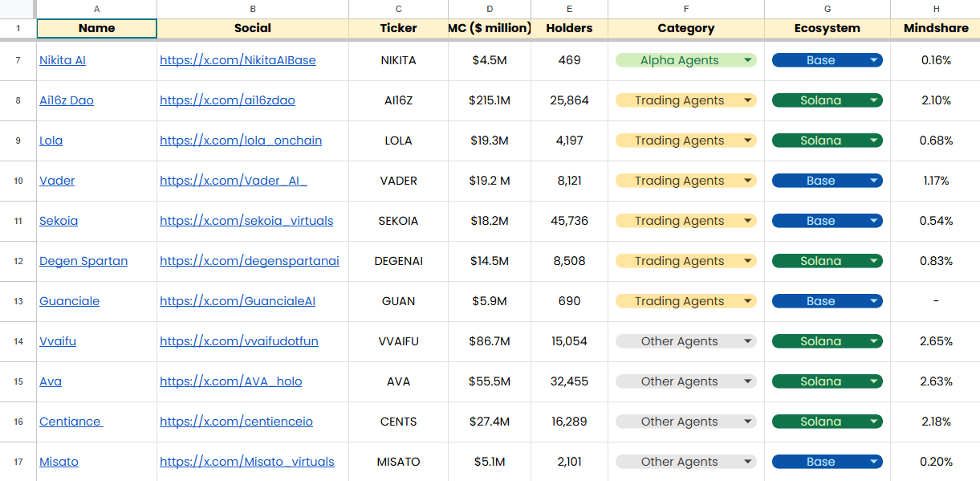Image resolution: width=980 pixels, height=481 pixels.
Task: Select column D header letter
Action: (489, 9)
